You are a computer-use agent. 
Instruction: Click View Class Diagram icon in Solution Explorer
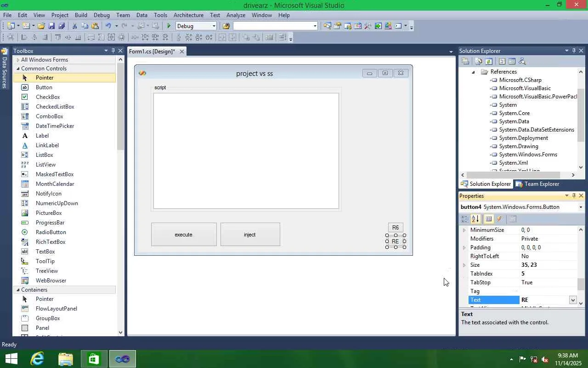tap(522, 61)
